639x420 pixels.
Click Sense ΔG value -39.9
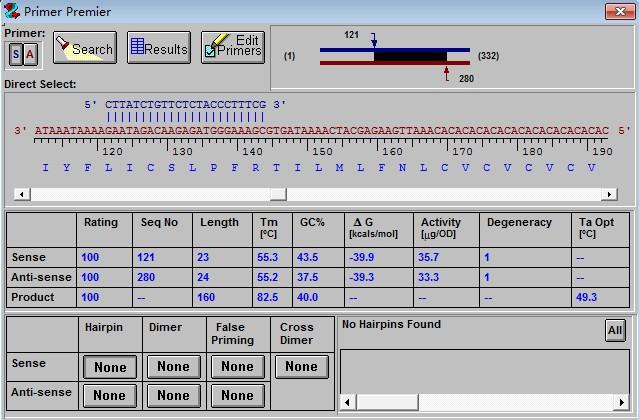[x=361, y=257]
